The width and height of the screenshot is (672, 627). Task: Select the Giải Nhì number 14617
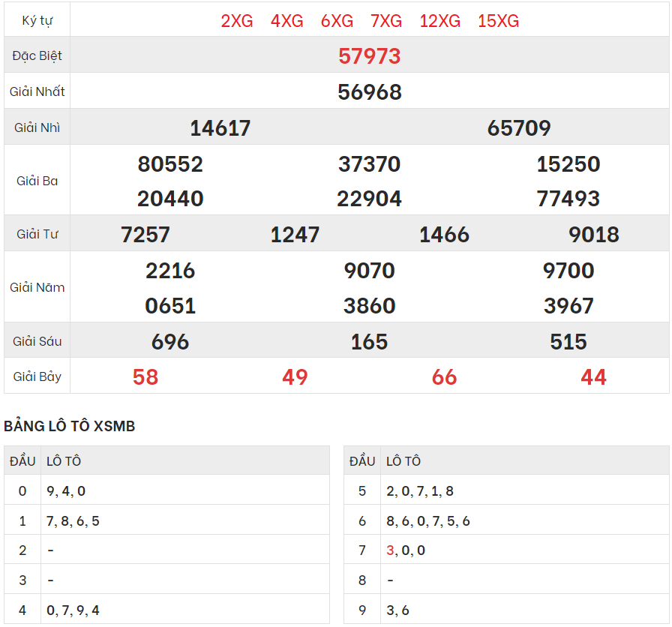click(x=220, y=127)
